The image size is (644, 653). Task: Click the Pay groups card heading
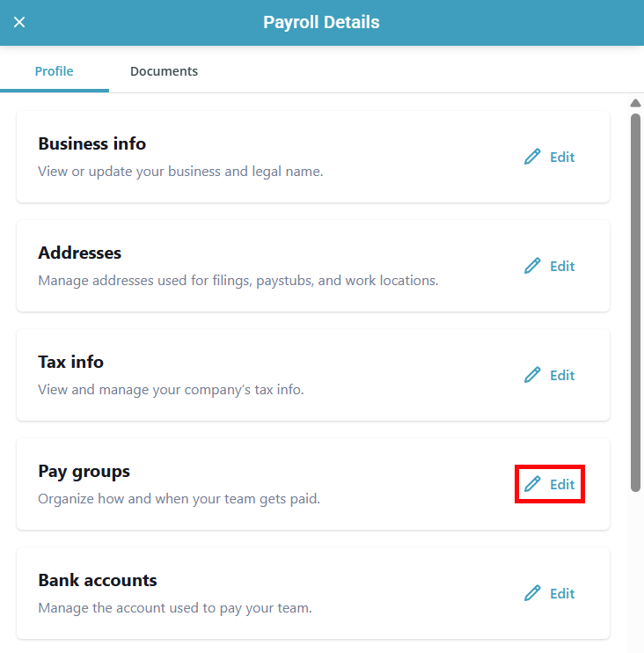click(84, 471)
